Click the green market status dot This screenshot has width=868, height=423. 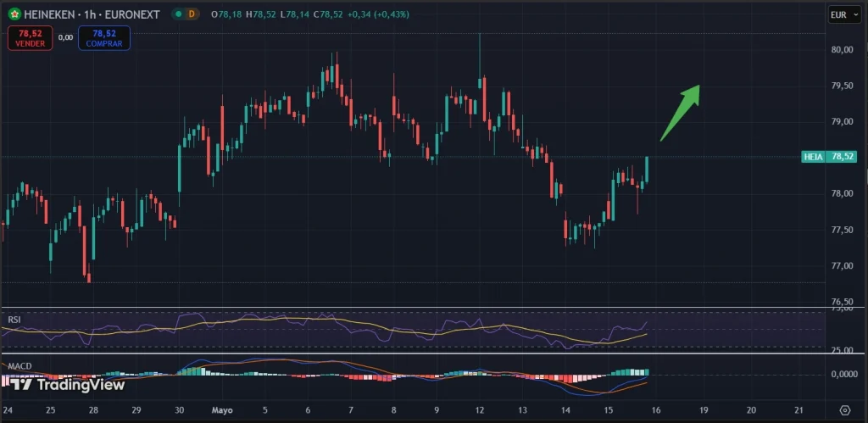(178, 14)
